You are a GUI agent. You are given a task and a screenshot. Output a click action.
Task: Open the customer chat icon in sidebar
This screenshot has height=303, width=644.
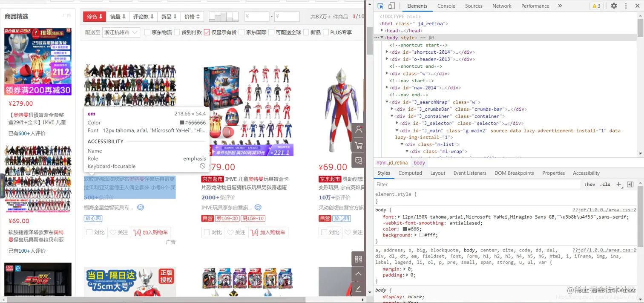click(x=358, y=160)
